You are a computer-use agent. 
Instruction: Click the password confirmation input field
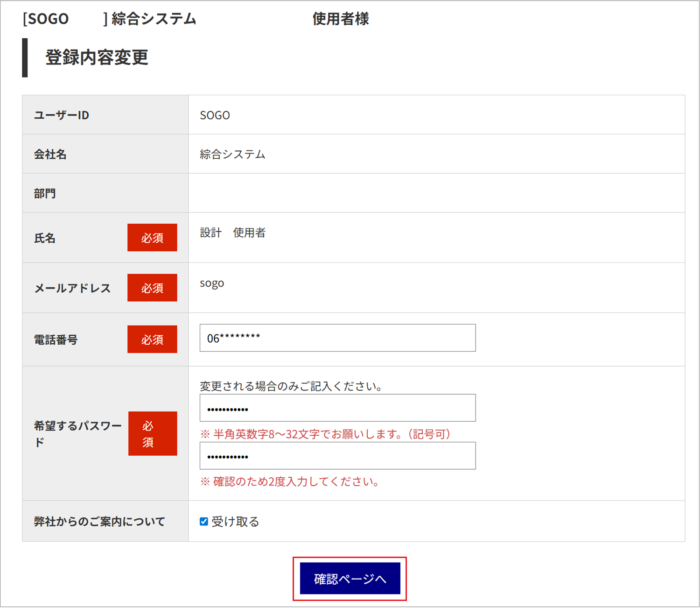(337, 456)
